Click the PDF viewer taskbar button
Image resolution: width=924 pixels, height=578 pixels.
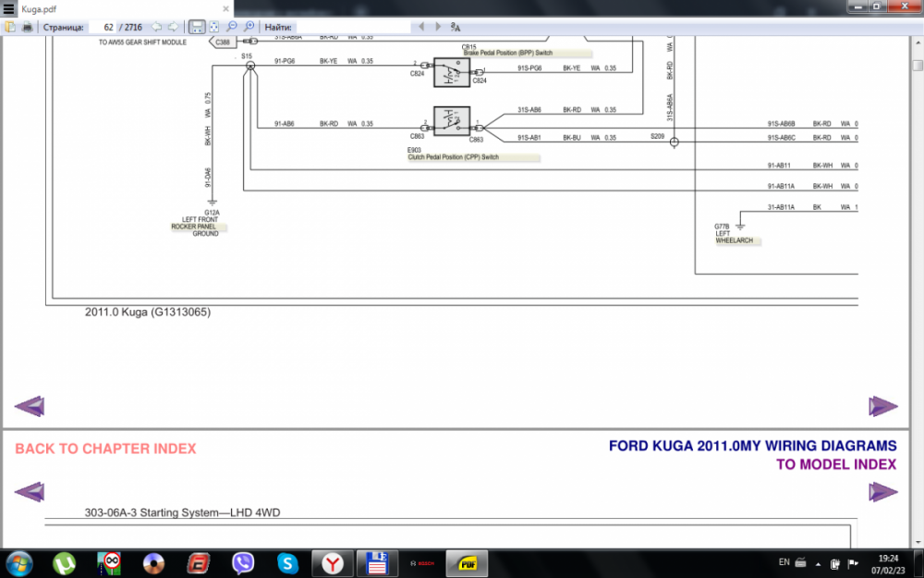tap(468, 563)
